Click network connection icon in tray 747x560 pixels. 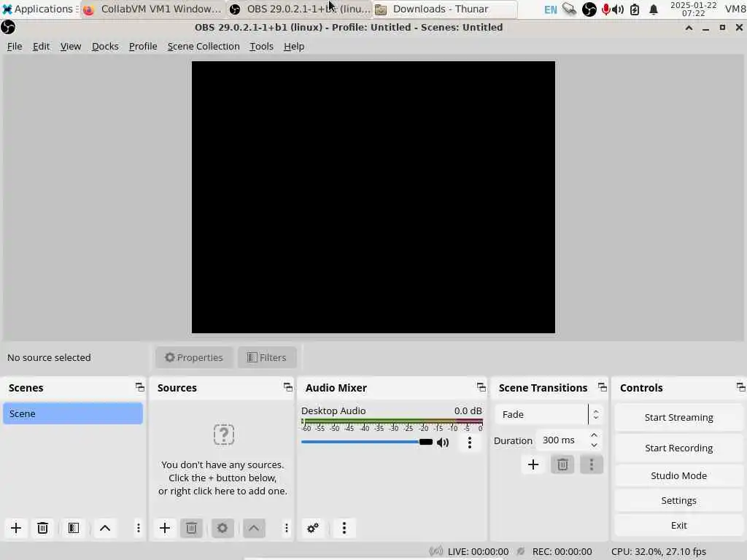pos(569,9)
